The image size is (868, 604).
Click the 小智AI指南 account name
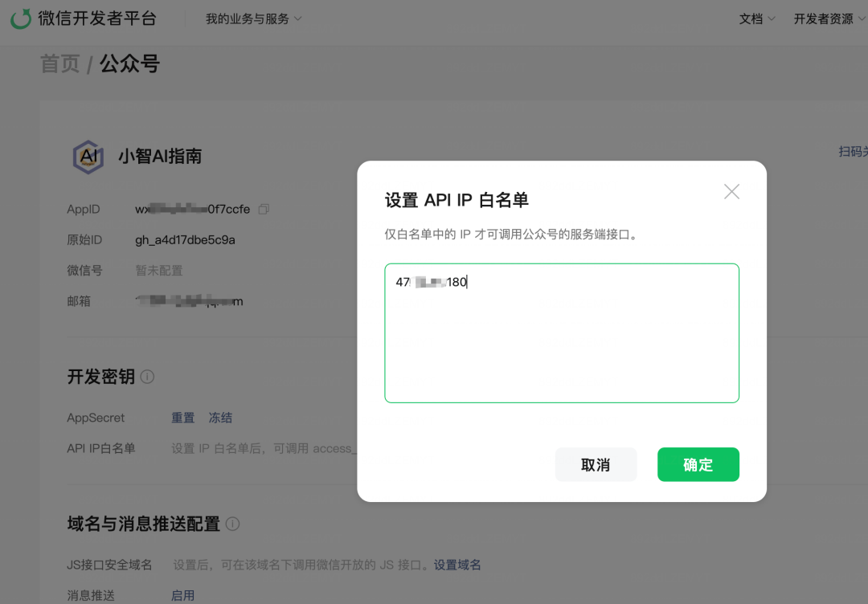click(x=160, y=157)
